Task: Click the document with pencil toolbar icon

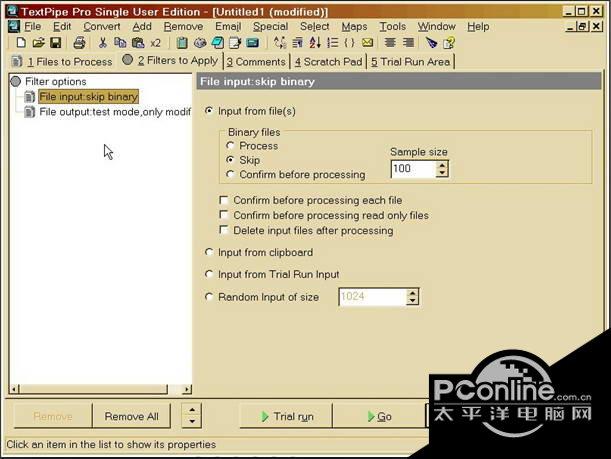Action: (235, 42)
